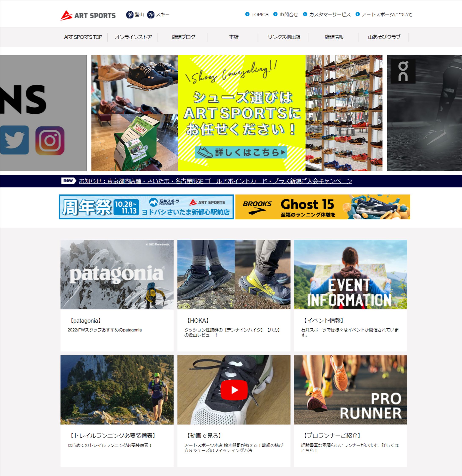The height and width of the screenshot is (476, 462).
Task: Select 山あそびクラブ menu item
Action: [384, 37]
